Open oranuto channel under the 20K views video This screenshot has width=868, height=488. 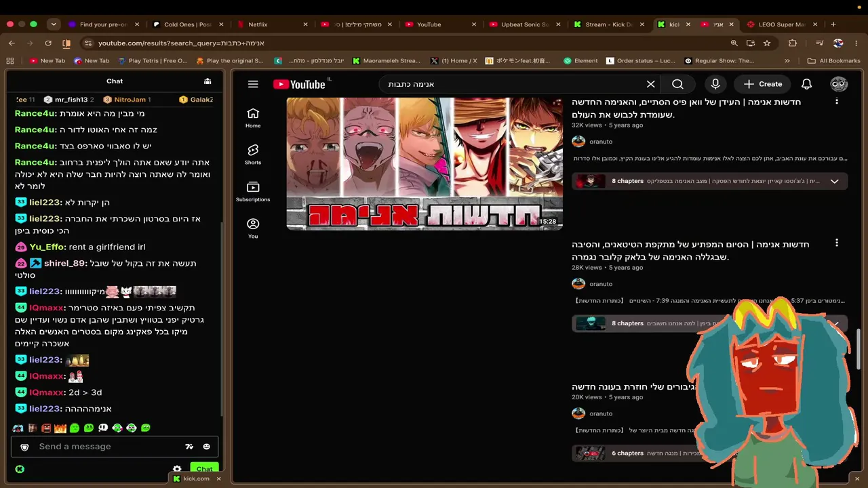point(601,413)
